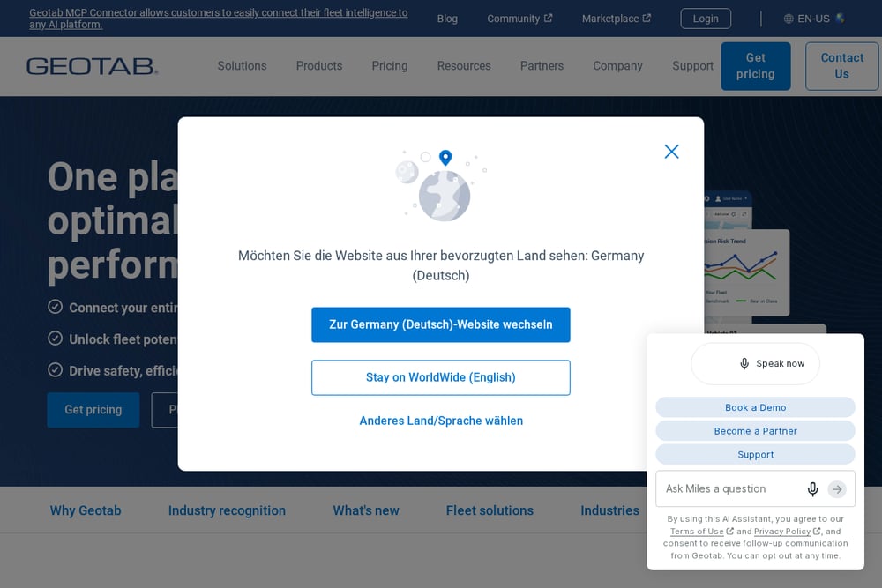882x588 pixels.
Task: Switch to the Why Geotab tab
Action: pos(86,510)
